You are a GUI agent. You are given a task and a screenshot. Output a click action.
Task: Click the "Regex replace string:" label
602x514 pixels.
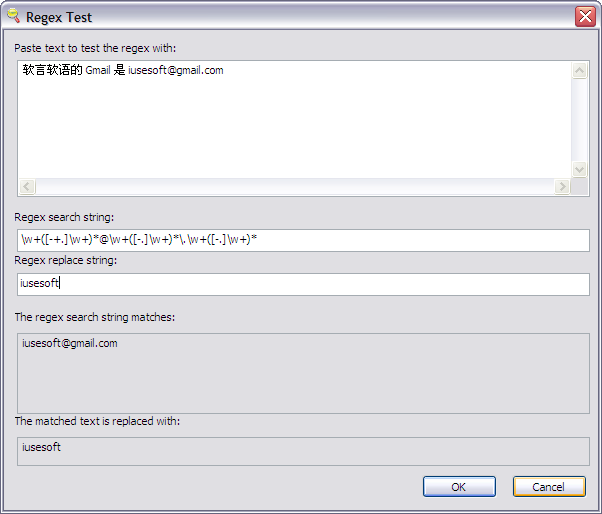66,261
